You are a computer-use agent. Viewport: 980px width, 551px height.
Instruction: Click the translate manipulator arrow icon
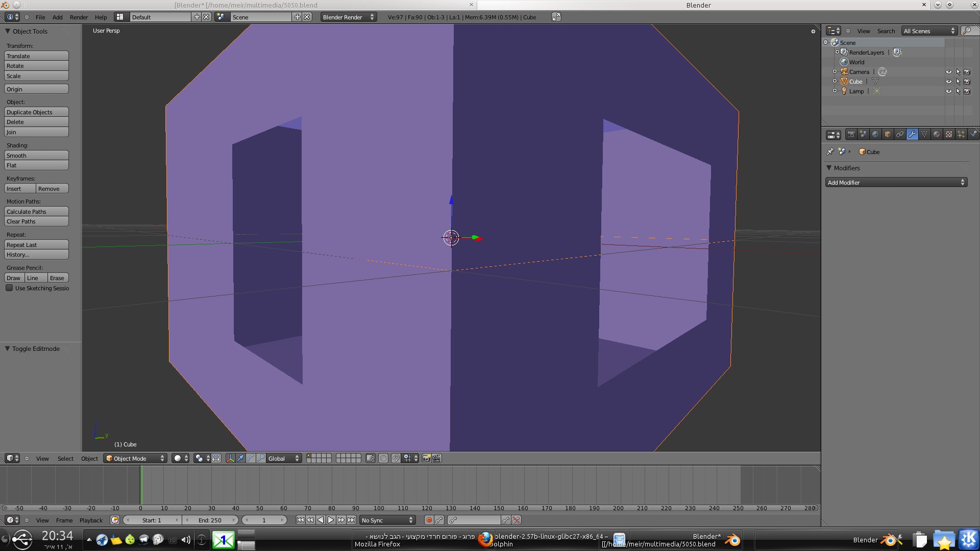click(240, 459)
